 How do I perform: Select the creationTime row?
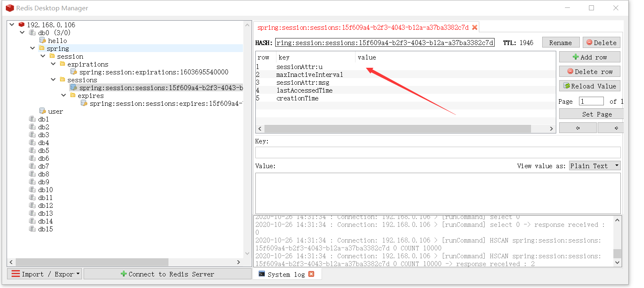point(405,98)
